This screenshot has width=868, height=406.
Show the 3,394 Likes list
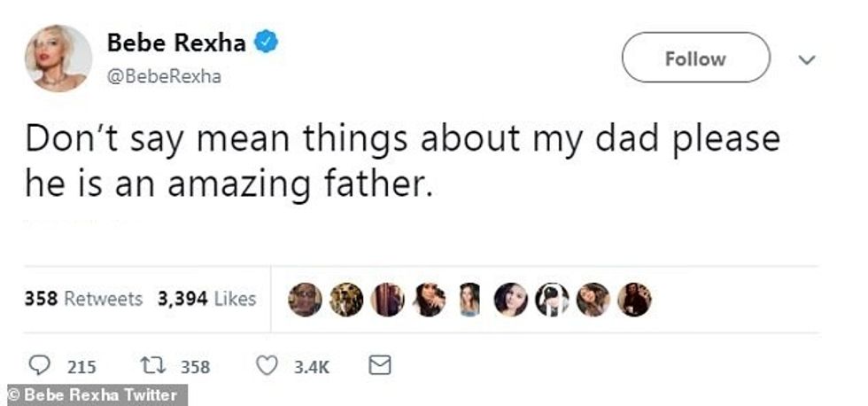click(x=206, y=299)
